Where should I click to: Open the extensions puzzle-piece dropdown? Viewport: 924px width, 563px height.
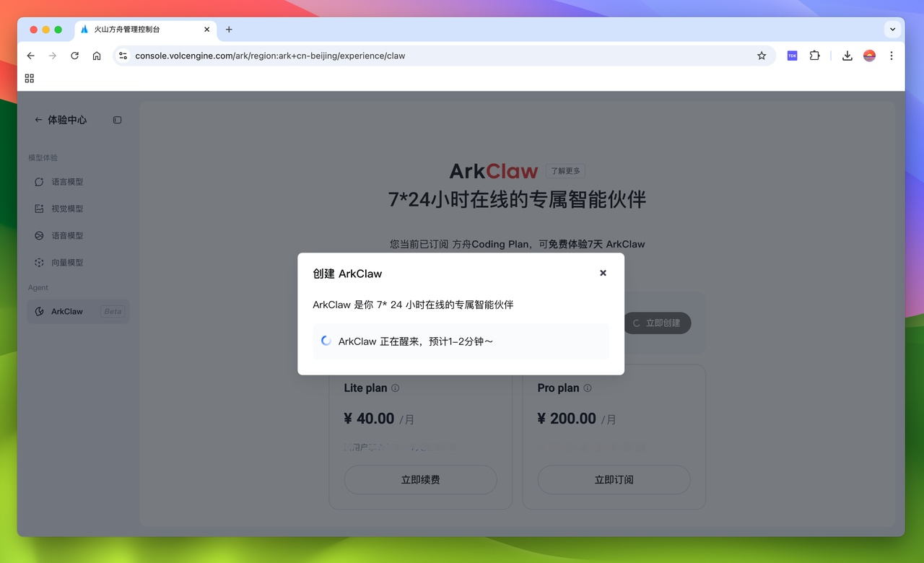(815, 55)
